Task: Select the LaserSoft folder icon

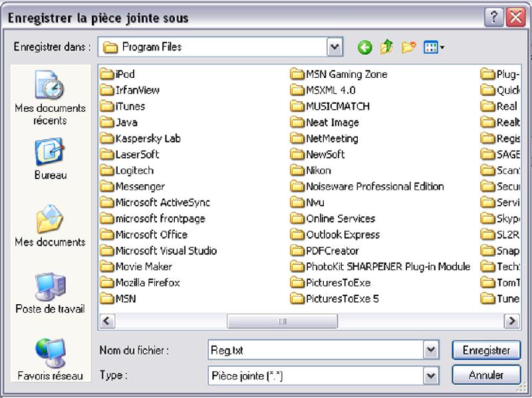Action: (x=106, y=154)
